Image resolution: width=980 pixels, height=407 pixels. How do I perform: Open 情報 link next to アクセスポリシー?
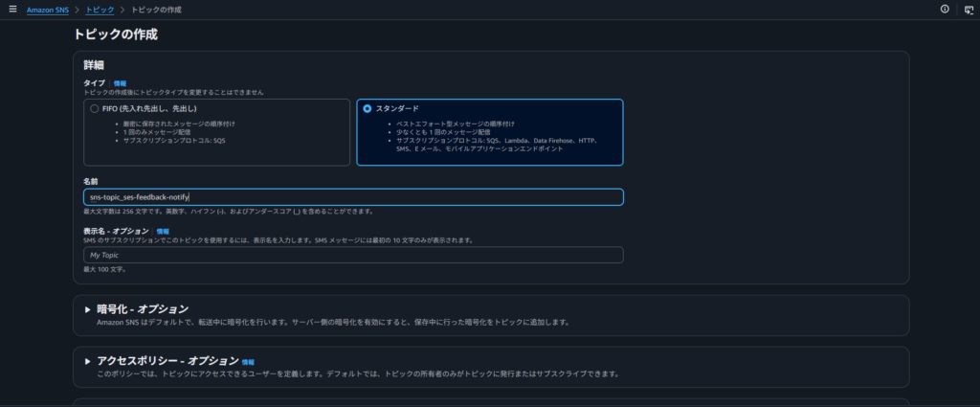(x=248, y=362)
